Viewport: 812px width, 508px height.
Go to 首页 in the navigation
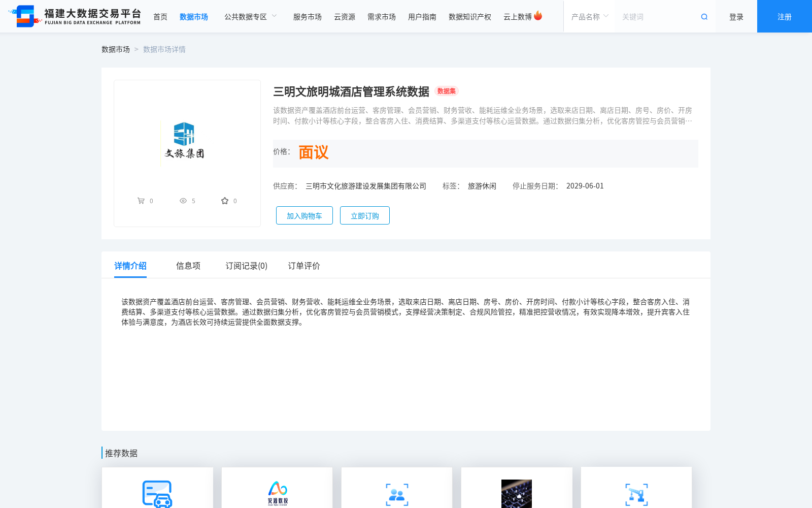click(160, 17)
